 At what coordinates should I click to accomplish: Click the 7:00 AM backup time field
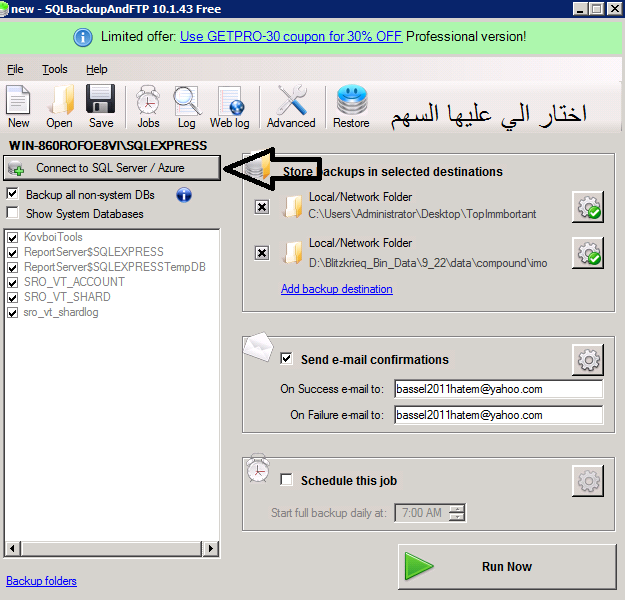422,513
